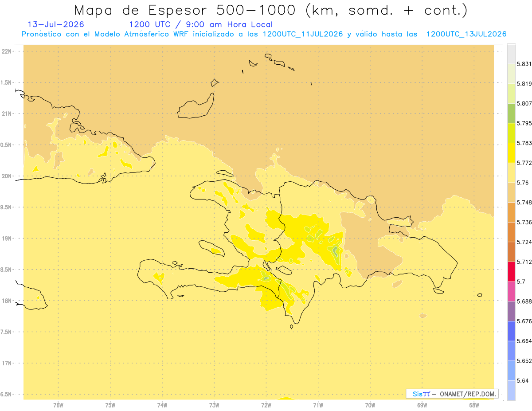Click the colorbar value '5.664'

point(524,341)
